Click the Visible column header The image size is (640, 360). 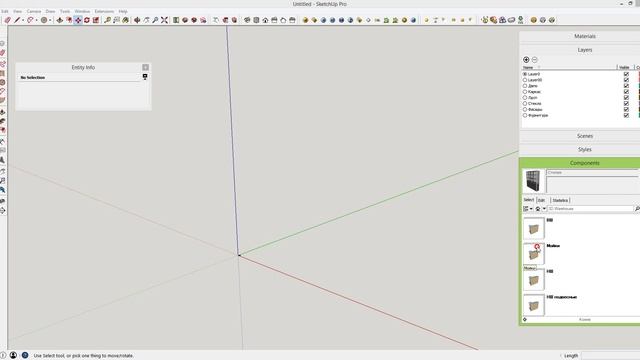(624, 67)
